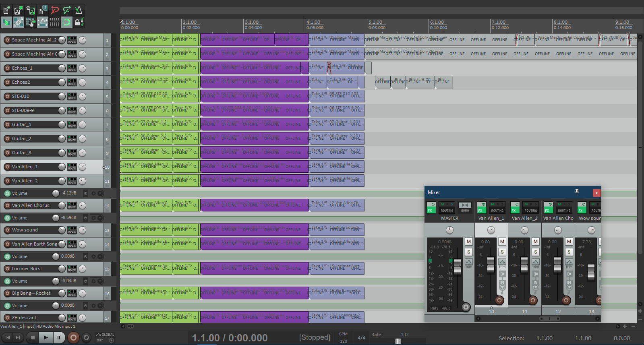Viewport: 644px width, 345px height.
Task: Open the -8.59dB Volume envelope dropdown arrow
Action: tap(100, 218)
